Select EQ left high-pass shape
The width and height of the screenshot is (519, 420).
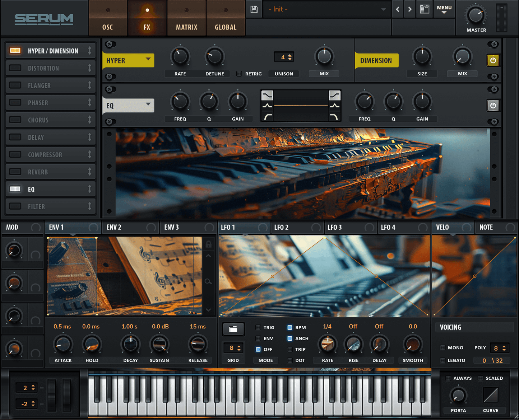tap(267, 116)
